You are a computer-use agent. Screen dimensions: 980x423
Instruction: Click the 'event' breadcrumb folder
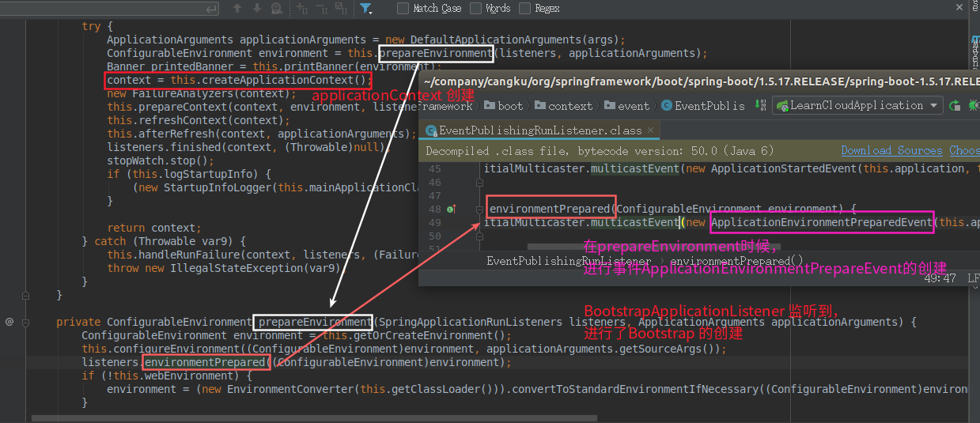click(x=626, y=105)
